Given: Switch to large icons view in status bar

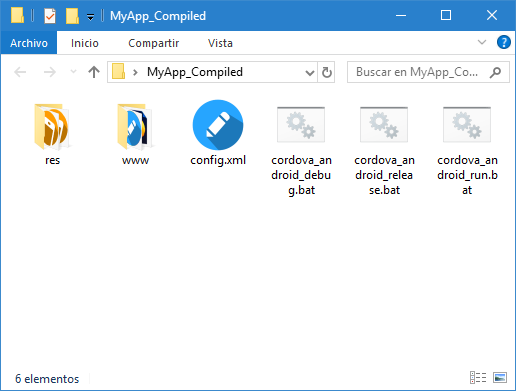Looking at the screenshot, I should [x=500, y=378].
